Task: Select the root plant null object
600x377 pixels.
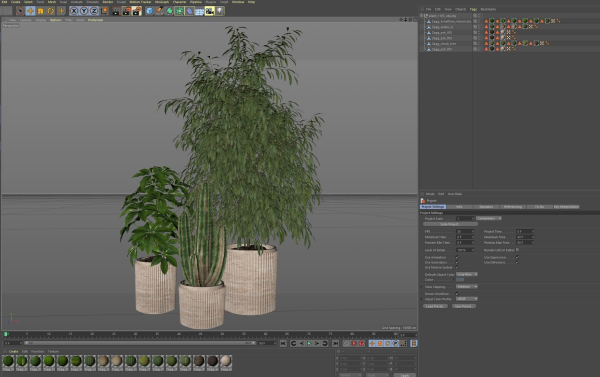Action: (x=442, y=16)
